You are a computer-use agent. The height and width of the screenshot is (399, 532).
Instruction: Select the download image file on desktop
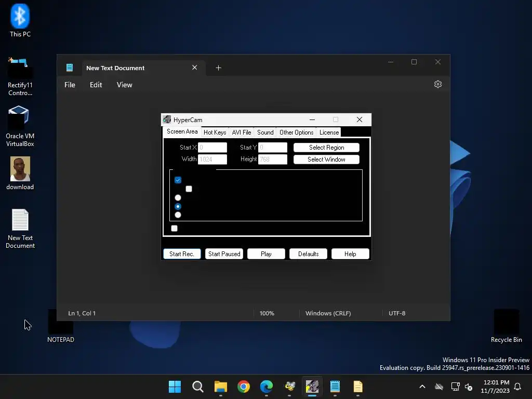20,173
